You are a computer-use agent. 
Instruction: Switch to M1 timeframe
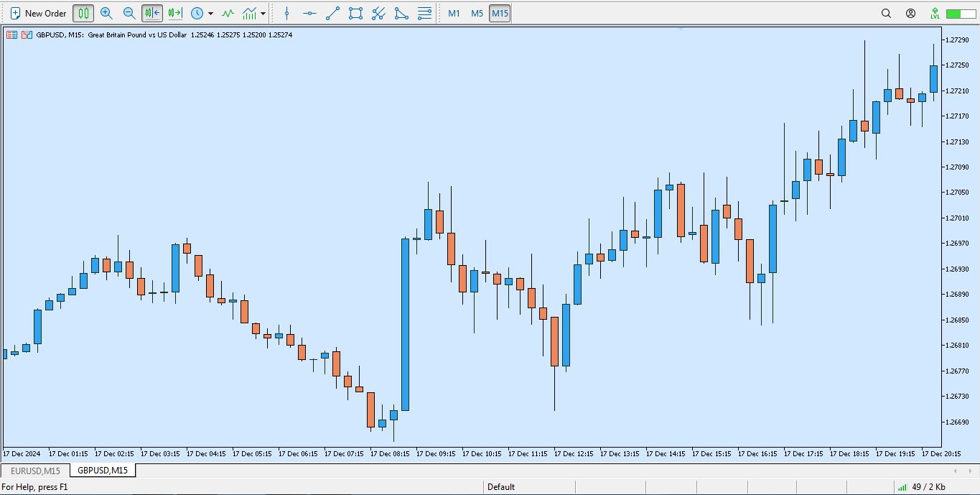pos(454,13)
